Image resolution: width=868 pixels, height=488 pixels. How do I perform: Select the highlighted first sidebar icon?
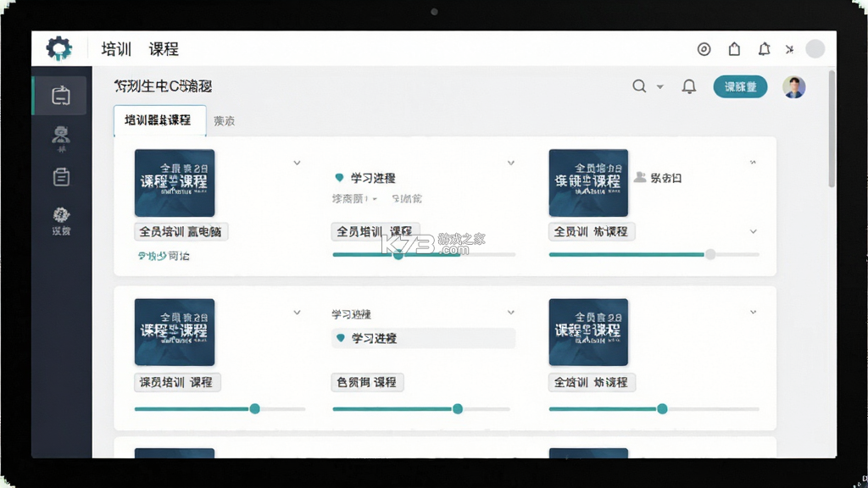(x=60, y=96)
